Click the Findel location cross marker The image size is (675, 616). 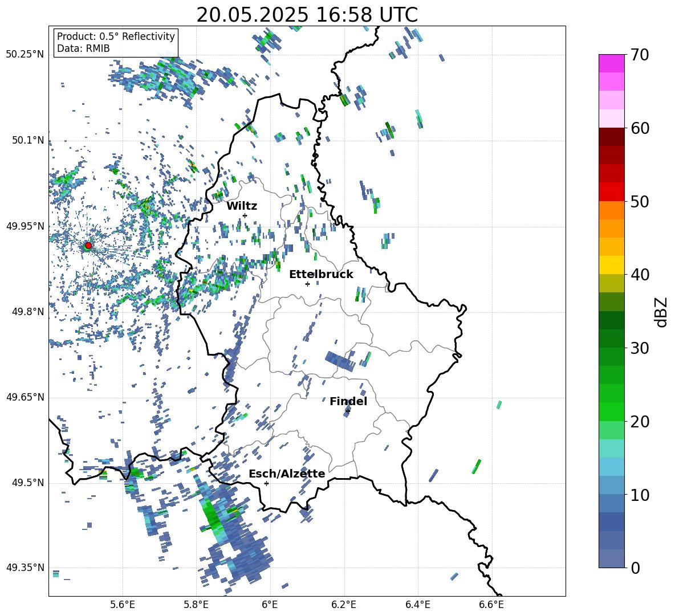348,411
